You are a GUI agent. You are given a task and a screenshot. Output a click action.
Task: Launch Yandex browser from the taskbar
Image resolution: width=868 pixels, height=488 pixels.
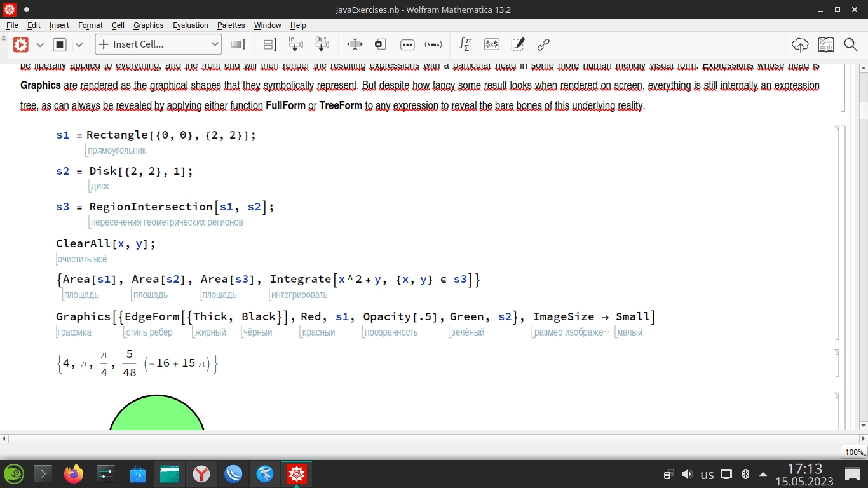[x=201, y=474]
